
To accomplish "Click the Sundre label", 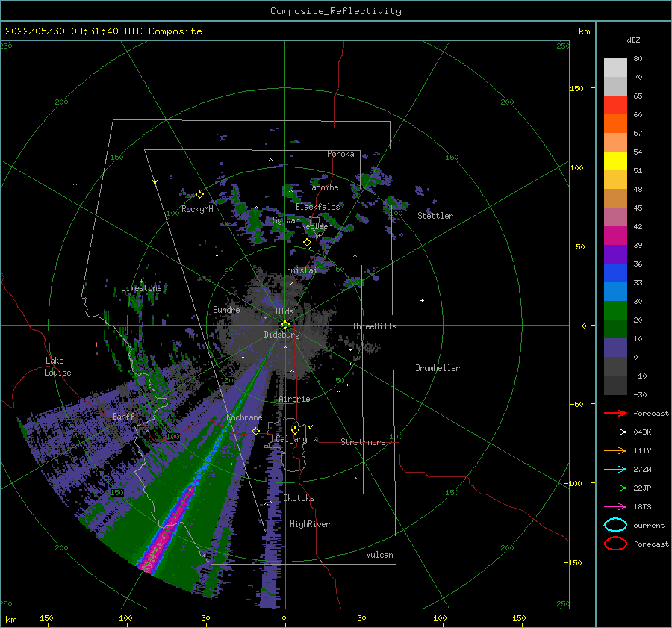I will pyautogui.click(x=226, y=309).
